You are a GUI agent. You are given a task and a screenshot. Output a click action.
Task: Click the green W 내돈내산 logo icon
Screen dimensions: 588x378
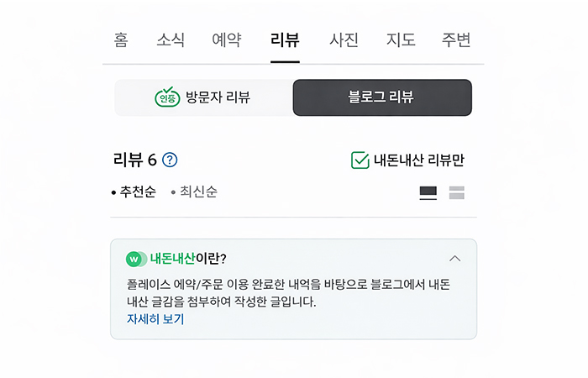click(x=135, y=259)
